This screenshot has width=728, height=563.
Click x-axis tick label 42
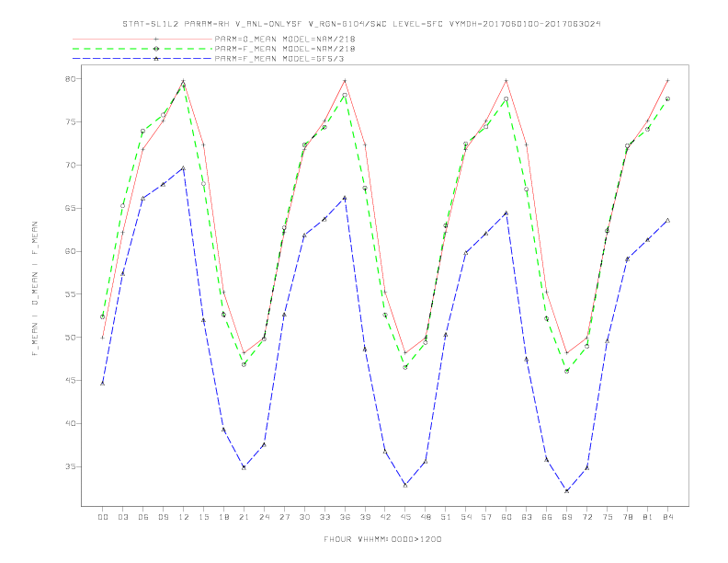pyautogui.click(x=385, y=517)
